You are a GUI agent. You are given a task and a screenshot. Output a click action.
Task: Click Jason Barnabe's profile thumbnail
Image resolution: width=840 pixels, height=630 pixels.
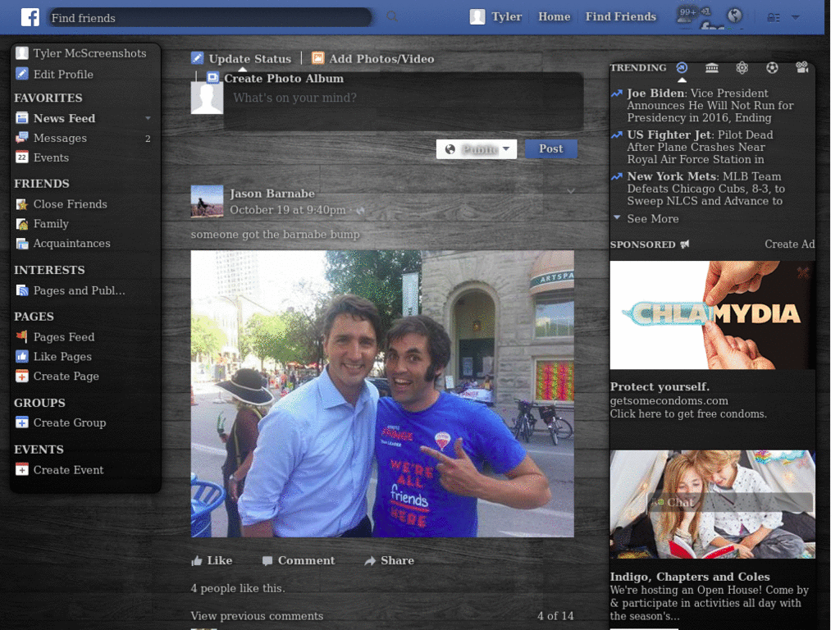pos(207,202)
